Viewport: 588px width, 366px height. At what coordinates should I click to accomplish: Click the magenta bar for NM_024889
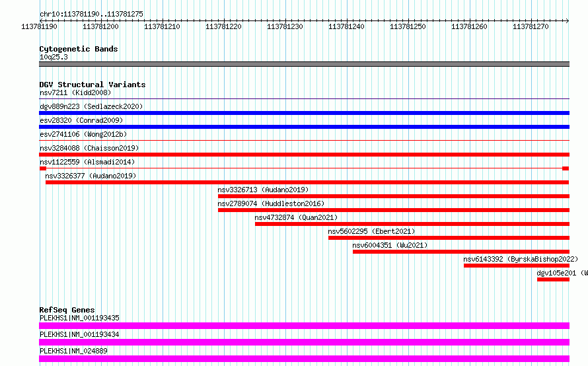coord(304,359)
